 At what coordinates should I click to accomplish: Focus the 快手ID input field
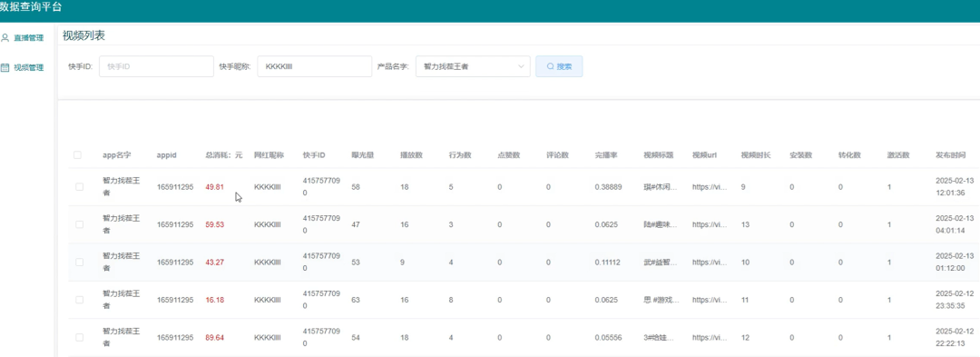point(156,66)
